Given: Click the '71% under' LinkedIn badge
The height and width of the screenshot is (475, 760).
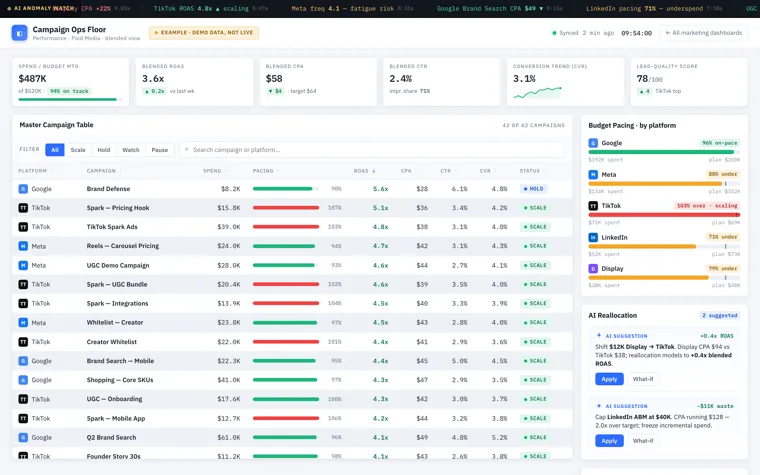Looking at the screenshot, I should click(x=722, y=237).
